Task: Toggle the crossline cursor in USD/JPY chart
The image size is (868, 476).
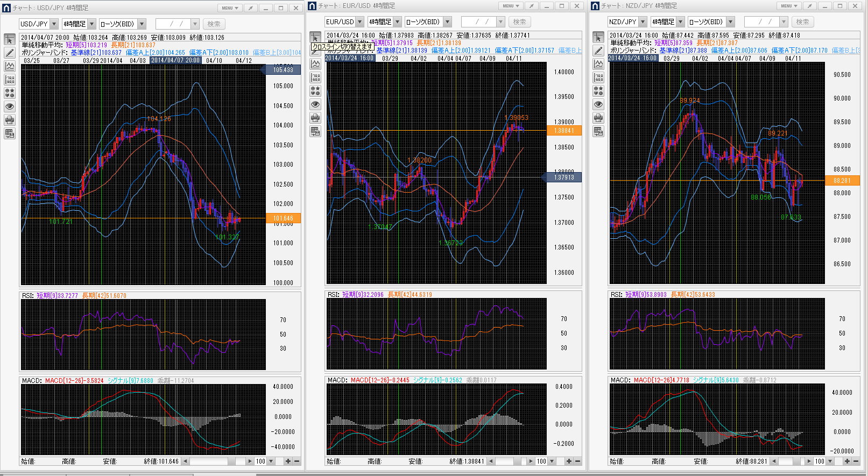Action: [x=10, y=40]
